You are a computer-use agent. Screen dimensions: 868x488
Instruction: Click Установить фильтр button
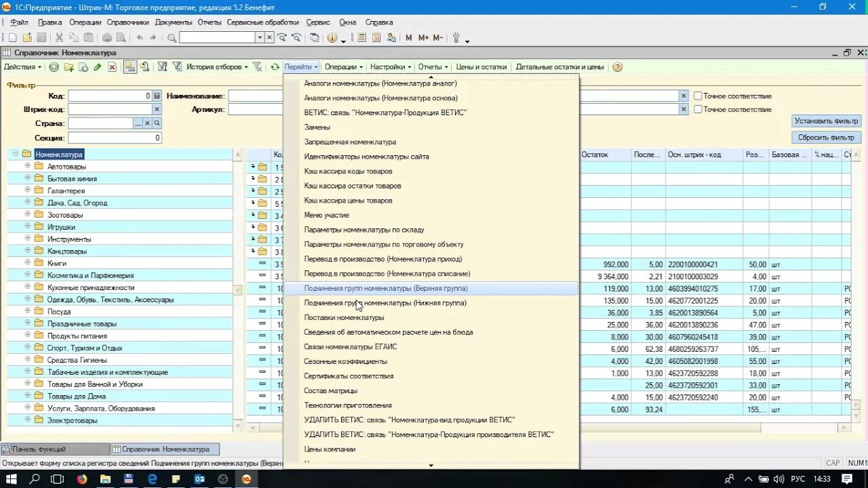coord(826,121)
